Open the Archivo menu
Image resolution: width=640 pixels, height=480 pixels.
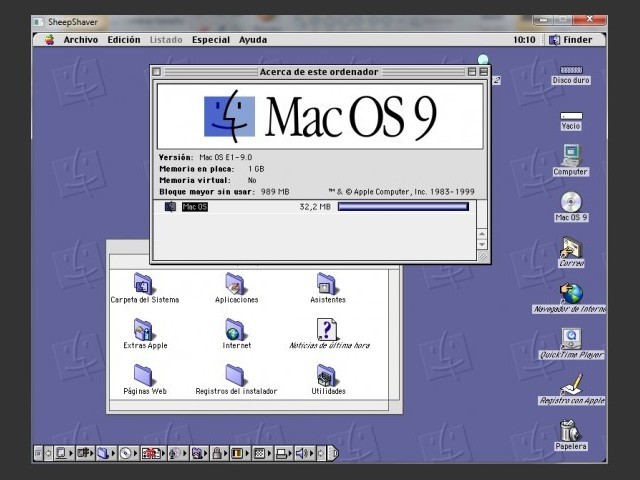coord(80,40)
